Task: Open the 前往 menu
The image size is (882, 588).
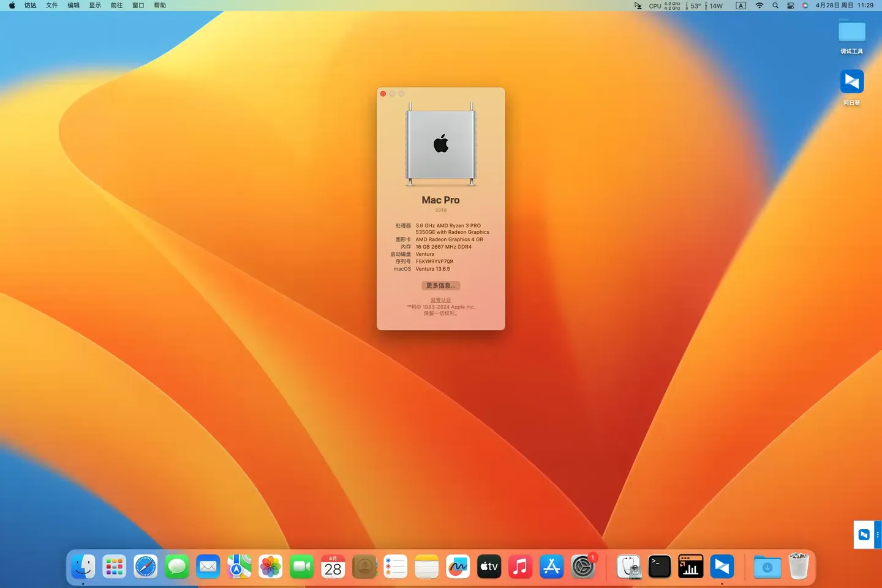Action: [x=116, y=6]
